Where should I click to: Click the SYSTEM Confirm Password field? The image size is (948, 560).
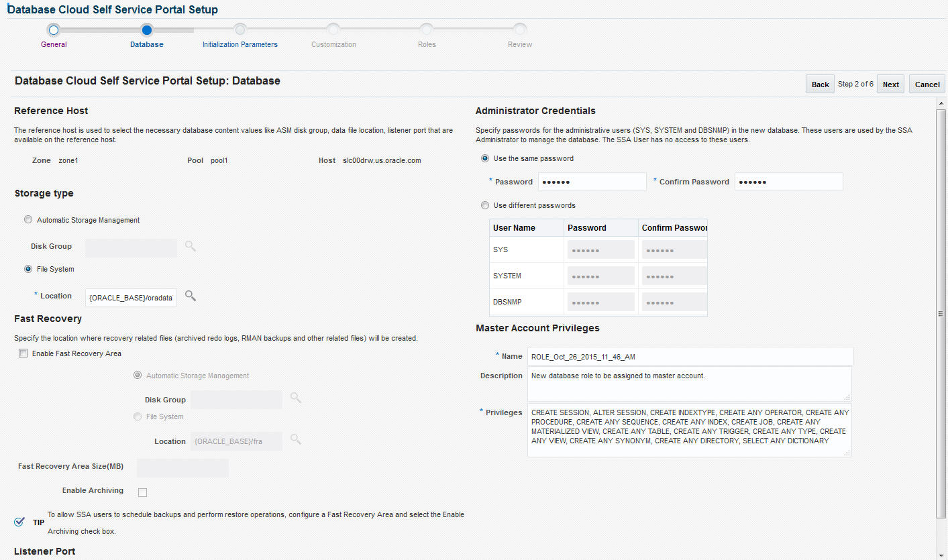pyautogui.click(x=674, y=276)
